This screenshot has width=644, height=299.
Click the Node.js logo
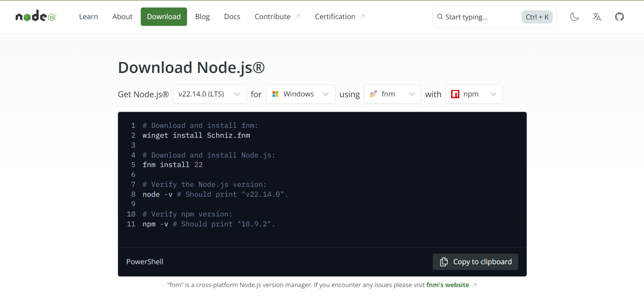point(35,16)
